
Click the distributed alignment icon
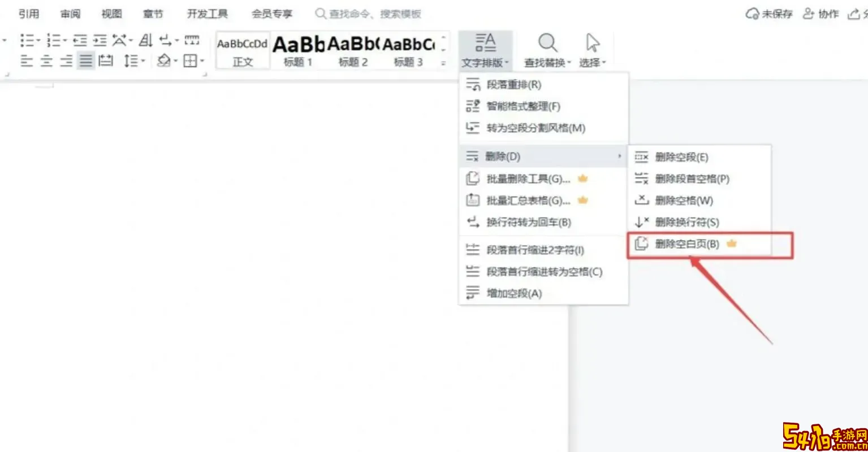106,60
